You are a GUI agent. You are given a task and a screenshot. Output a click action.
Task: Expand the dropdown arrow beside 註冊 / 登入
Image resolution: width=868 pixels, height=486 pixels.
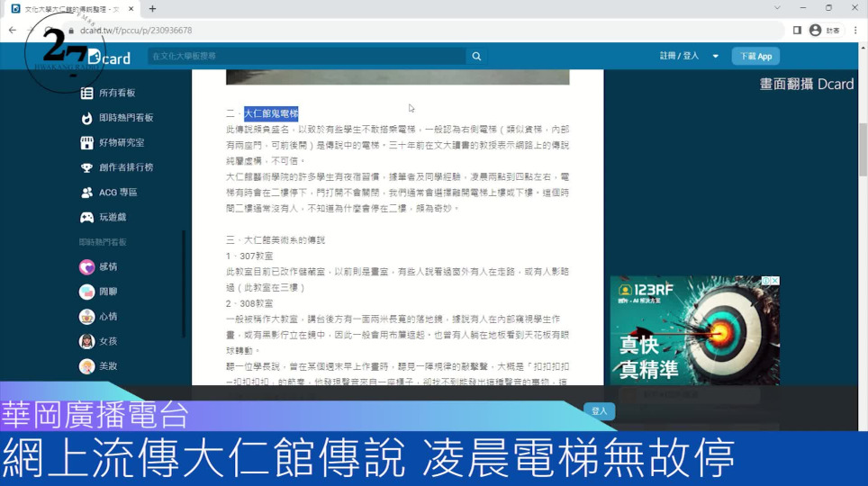pyautogui.click(x=716, y=56)
